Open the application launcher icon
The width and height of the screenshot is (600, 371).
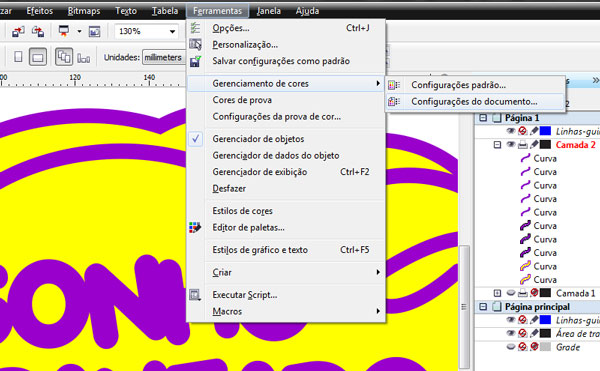click(x=64, y=31)
